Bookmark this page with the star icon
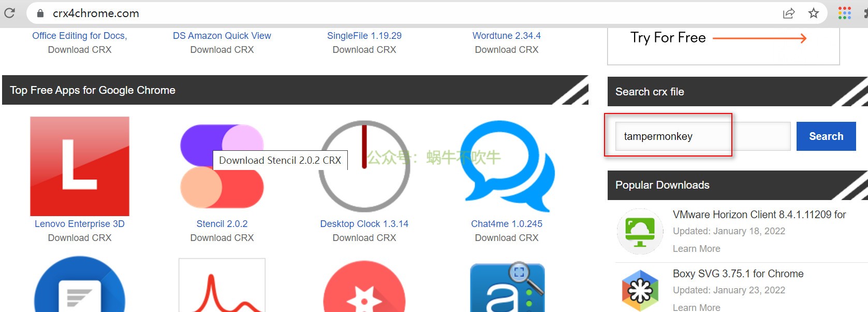Screen dimensions: 868x312 pos(814,13)
